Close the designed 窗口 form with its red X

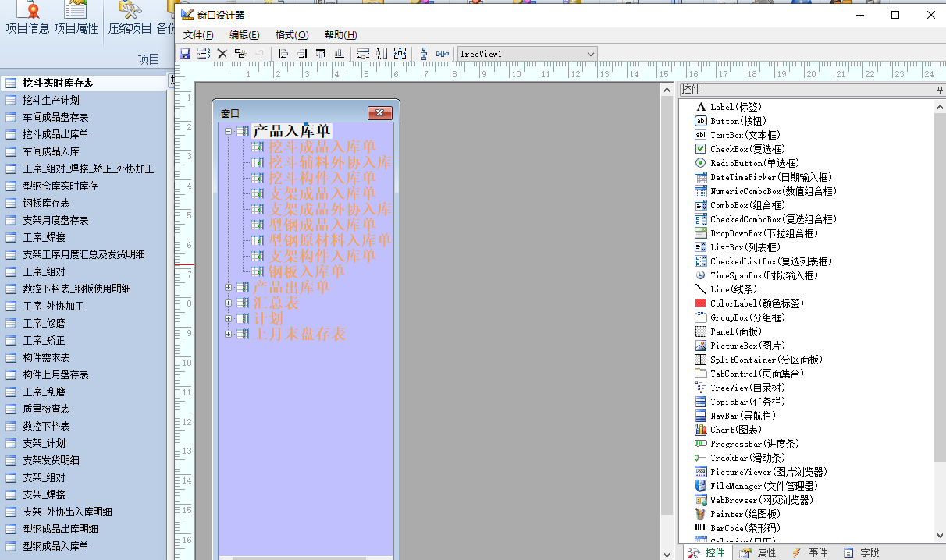pos(379,113)
